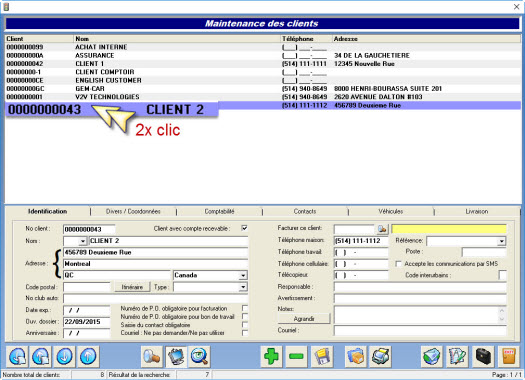Click the No client input field
Screen dimensions: 525x380
(89, 229)
